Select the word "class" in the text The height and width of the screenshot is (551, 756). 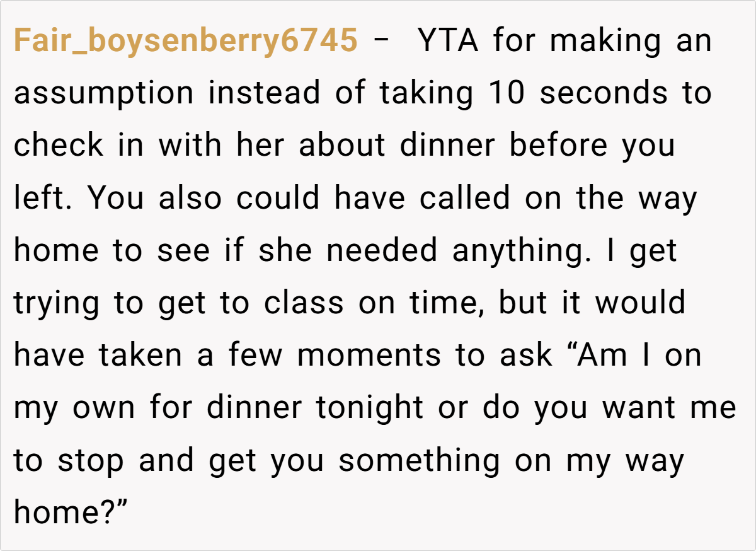point(304,303)
